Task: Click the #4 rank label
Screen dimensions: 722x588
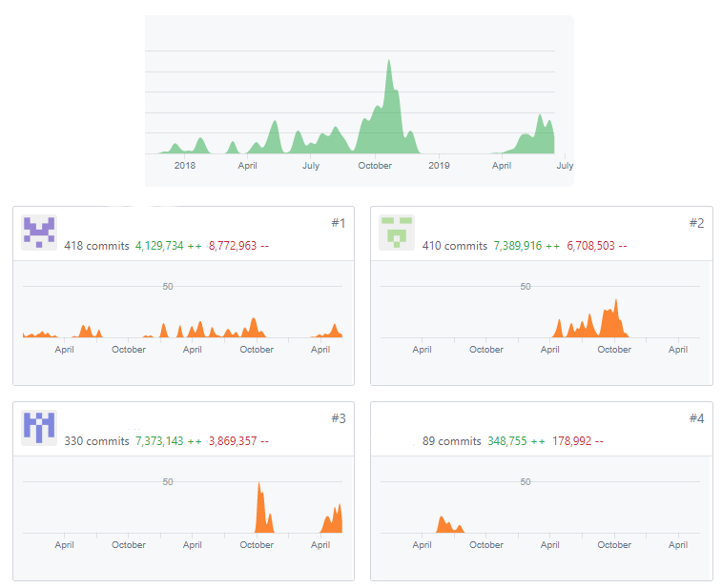Action: pyautogui.click(x=696, y=418)
